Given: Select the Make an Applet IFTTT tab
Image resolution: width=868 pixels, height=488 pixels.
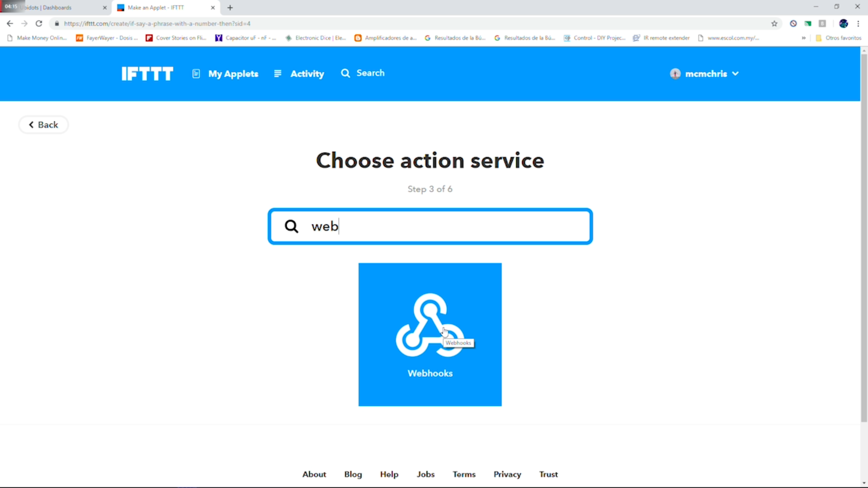Looking at the screenshot, I should click(x=165, y=8).
